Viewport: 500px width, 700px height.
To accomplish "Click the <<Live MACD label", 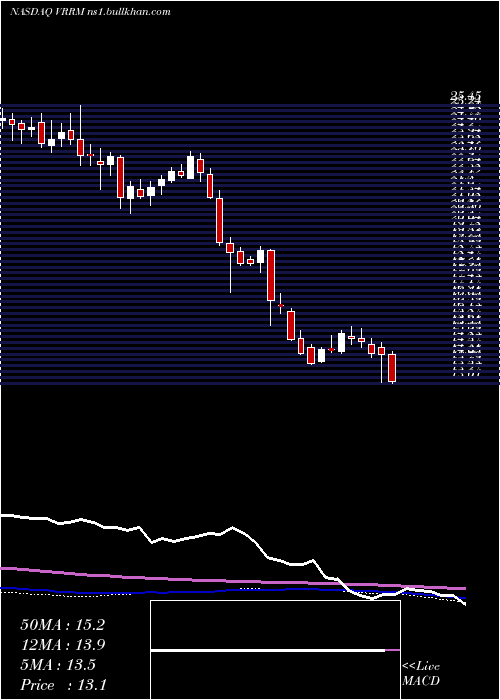I will pos(421,674).
